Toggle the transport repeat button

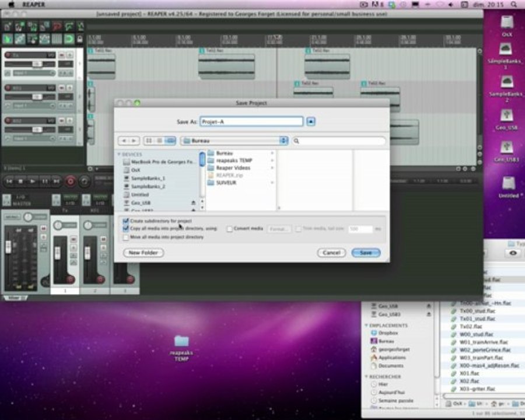coord(85,181)
